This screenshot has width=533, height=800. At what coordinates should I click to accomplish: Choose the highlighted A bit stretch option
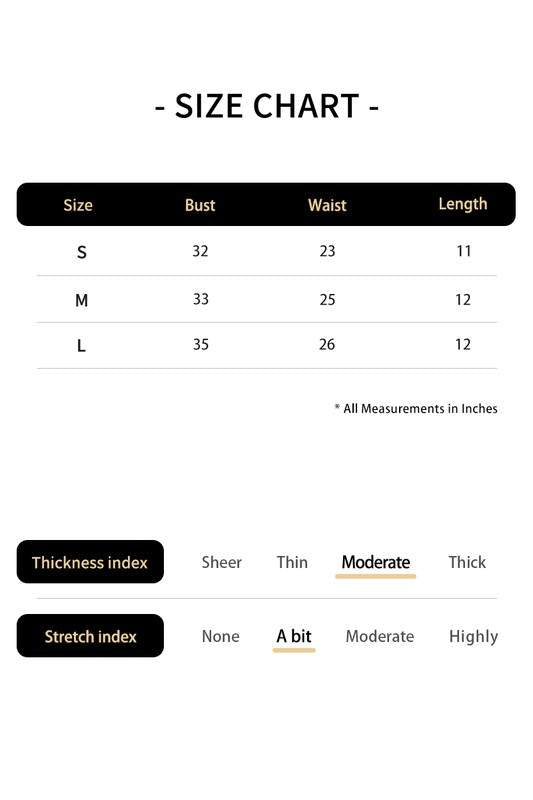tap(294, 636)
